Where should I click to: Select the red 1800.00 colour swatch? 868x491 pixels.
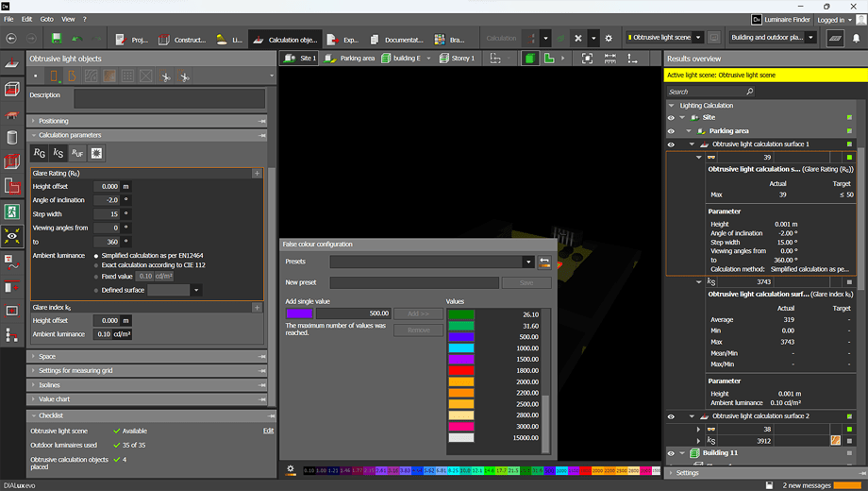tap(461, 371)
